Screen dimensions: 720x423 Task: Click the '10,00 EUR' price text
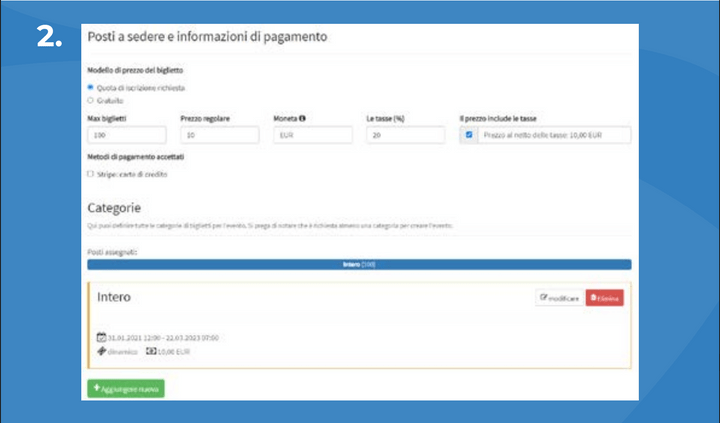[174, 352]
